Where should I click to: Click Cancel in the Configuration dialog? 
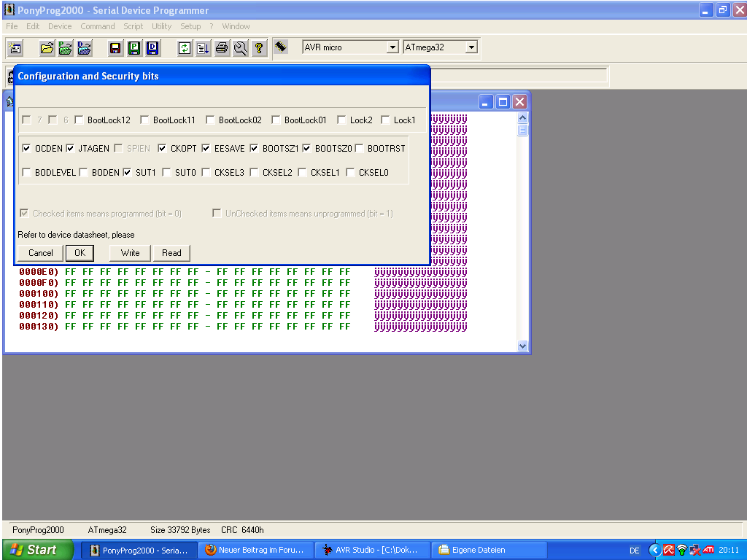click(41, 253)
